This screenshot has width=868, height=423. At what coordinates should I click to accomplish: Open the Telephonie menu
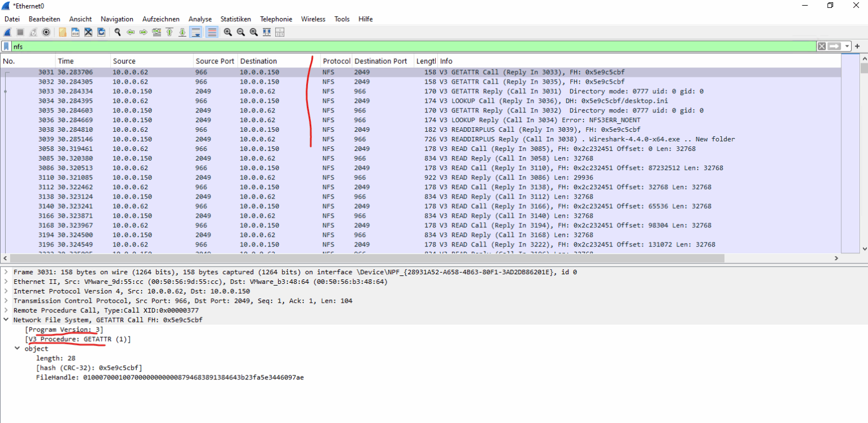click(276, 19)
